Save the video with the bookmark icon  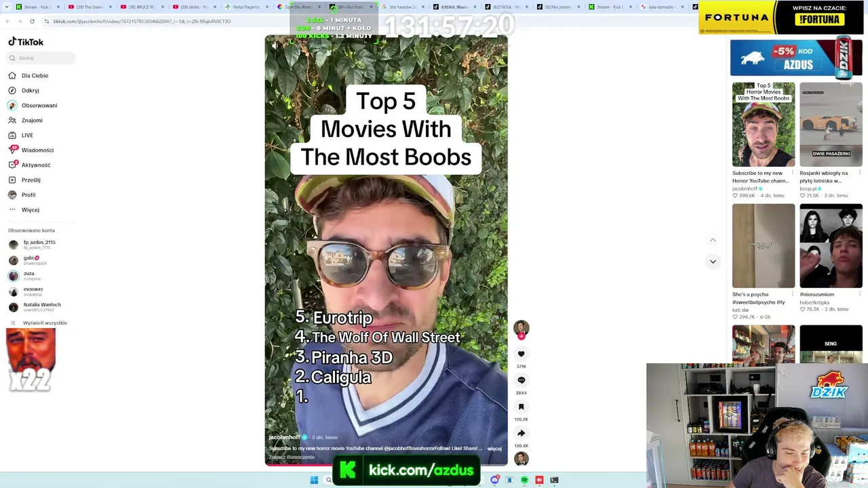(x=521, y=407)
